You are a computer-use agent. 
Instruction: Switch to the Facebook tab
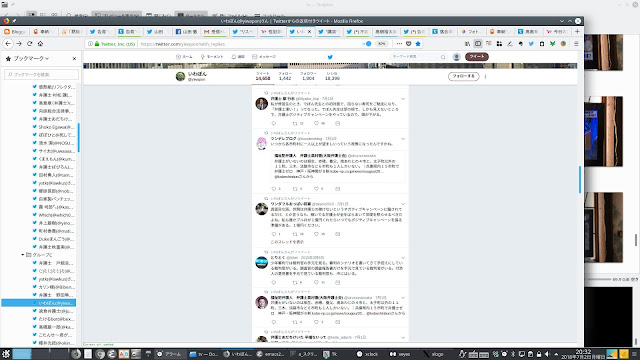point(187,31)
